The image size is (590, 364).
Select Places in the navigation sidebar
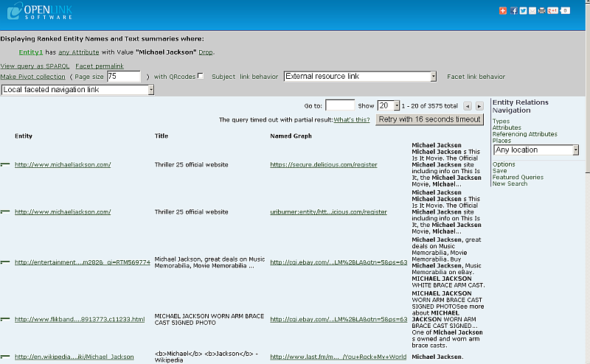tap(502, 141)
